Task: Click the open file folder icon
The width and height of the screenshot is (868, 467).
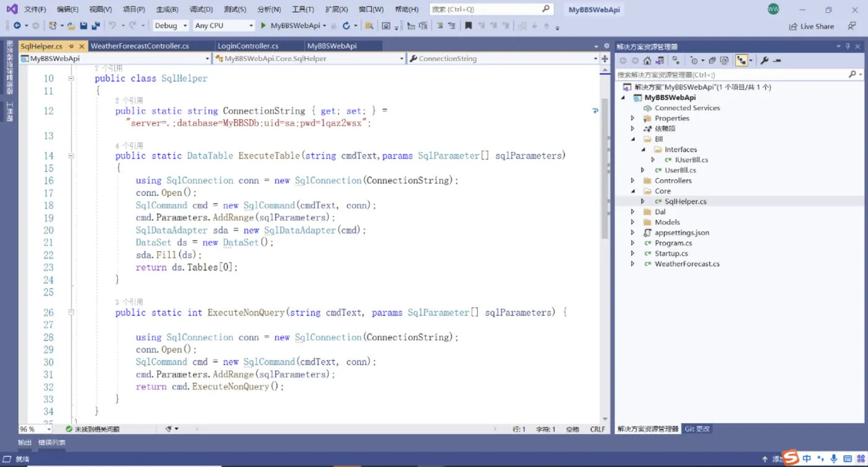Action: coord(71,25)
